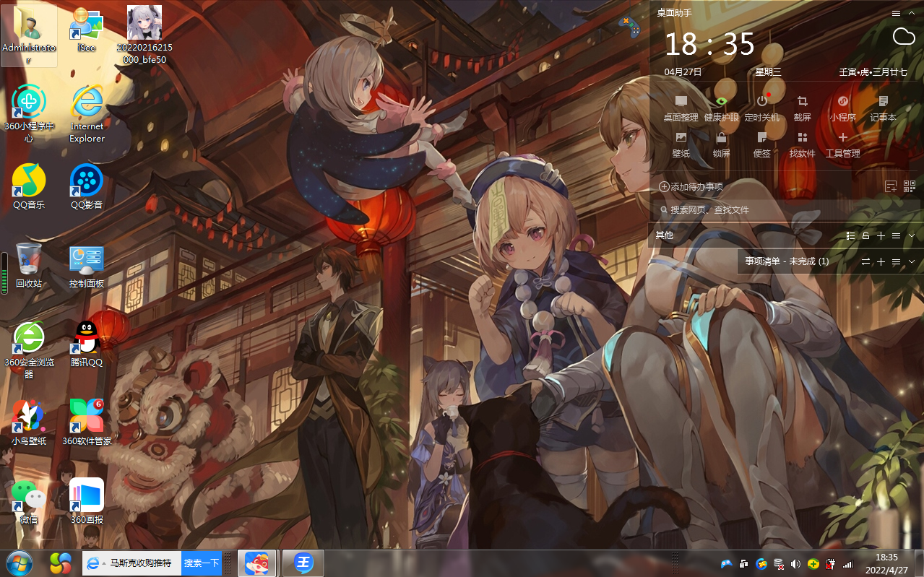Open the 回收站 recycle bin icon
This screenshot has width=924, height=577.
tap(29, 265)
